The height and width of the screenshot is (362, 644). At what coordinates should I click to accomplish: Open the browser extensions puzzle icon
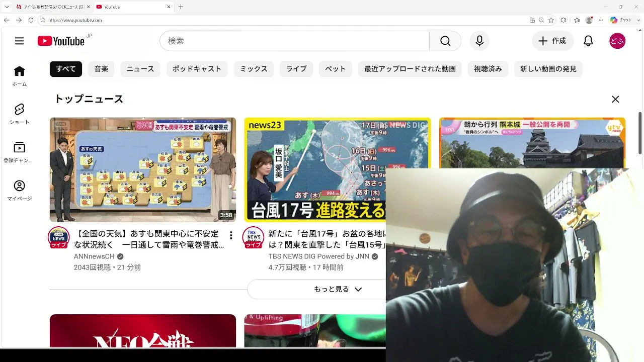pos(563,20)
